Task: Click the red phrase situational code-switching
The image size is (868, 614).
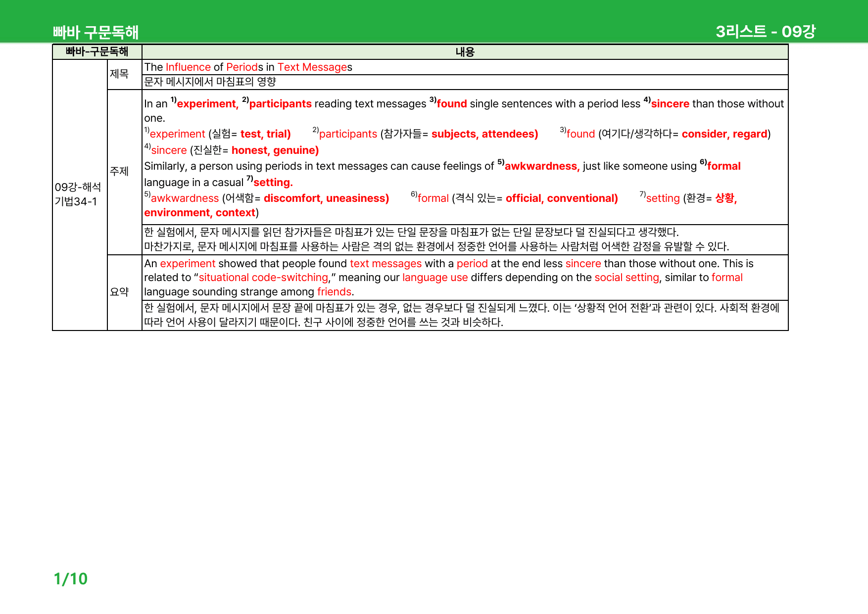Action: tap(263, 278)
